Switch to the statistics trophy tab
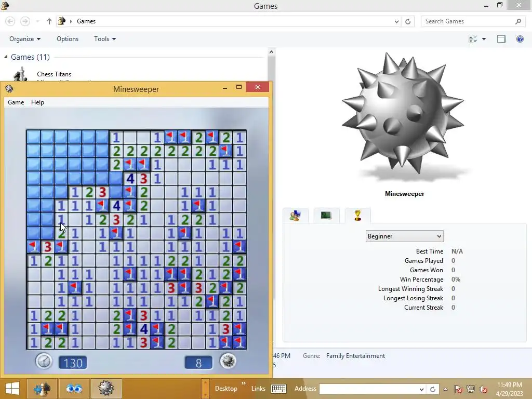This screenshot has height=399, width=532. (357, 216)
